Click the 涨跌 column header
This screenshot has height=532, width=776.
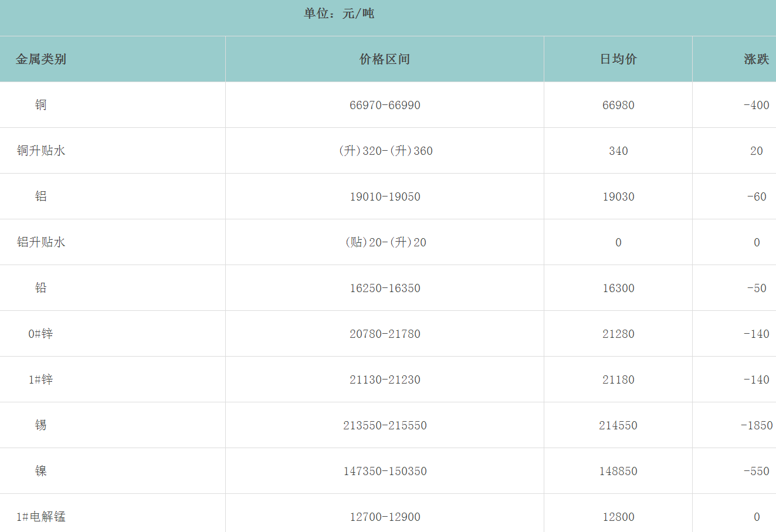pyautogui.click(x=756, y=59)
